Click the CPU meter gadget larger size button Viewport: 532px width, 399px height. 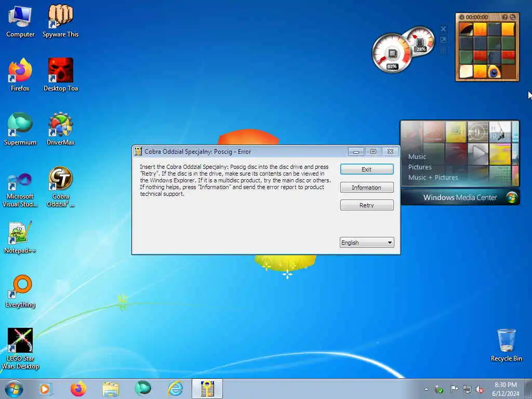tap(443, 39)
